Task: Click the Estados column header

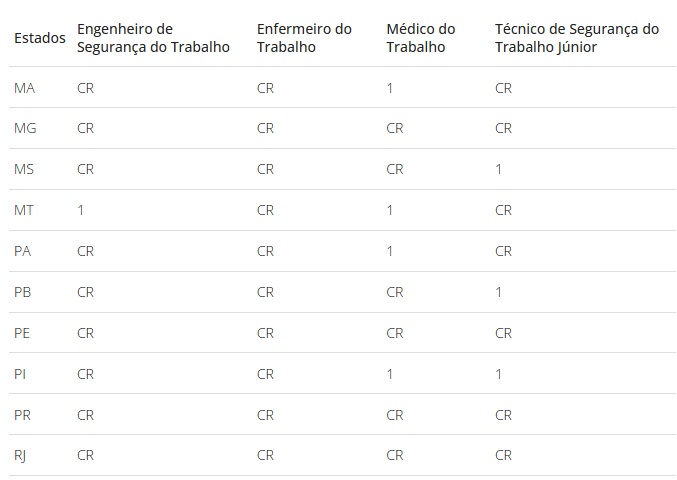Action: (40, 38)
